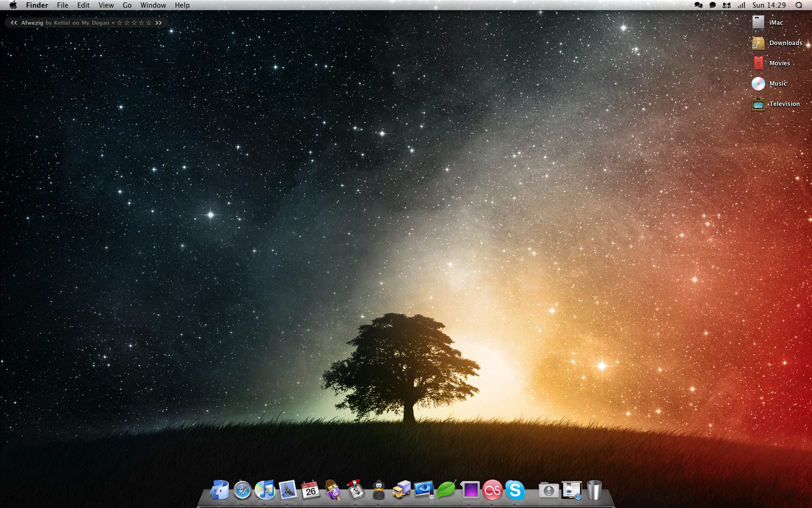
Task: Open the Spotlight search icon
Action: (x=798, y=5)
